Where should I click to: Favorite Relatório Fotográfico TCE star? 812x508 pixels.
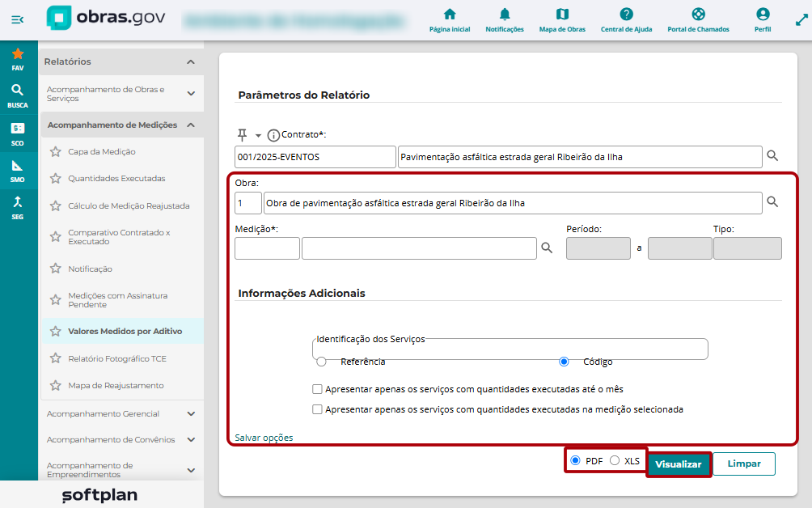56,358
